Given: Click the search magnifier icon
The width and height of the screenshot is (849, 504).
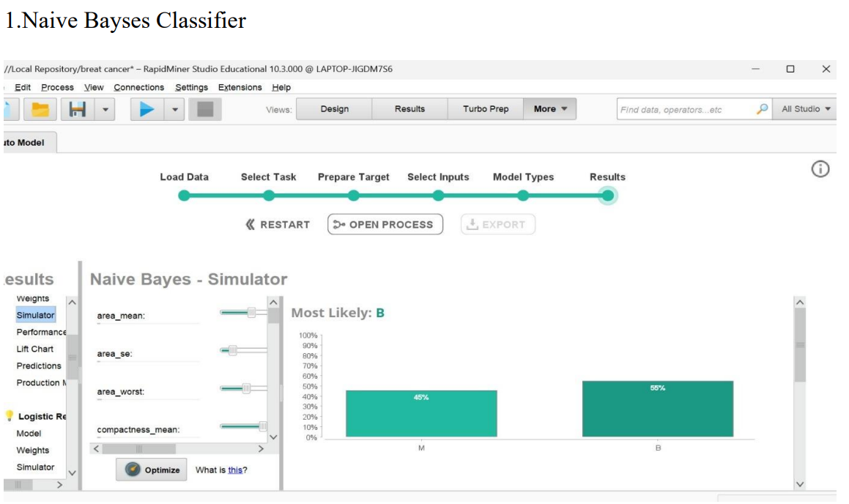Looking at the screenshot, I should pyautogui.click(x=763, y=109).
